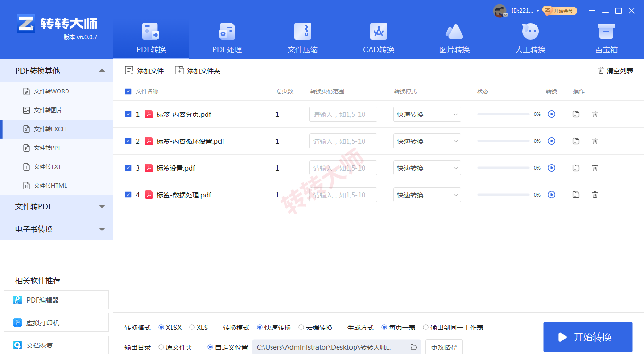The image size is (644, 362).
Task: Delete 标签-内容循环设置.pdf from the list
Action: 595,141
